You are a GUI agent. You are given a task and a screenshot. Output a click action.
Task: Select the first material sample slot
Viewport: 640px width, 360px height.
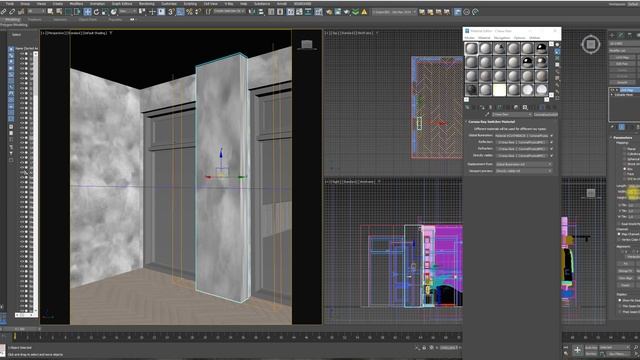click(471, 48)
